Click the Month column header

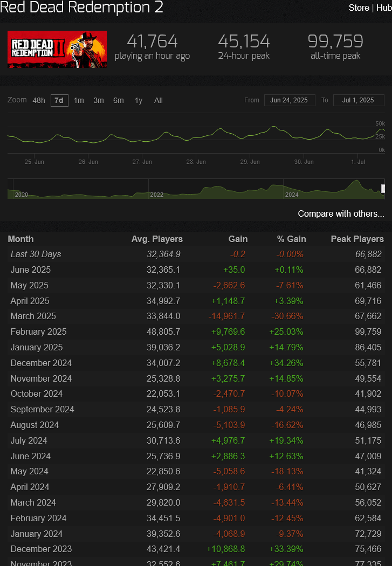click(x=20, y=239)
